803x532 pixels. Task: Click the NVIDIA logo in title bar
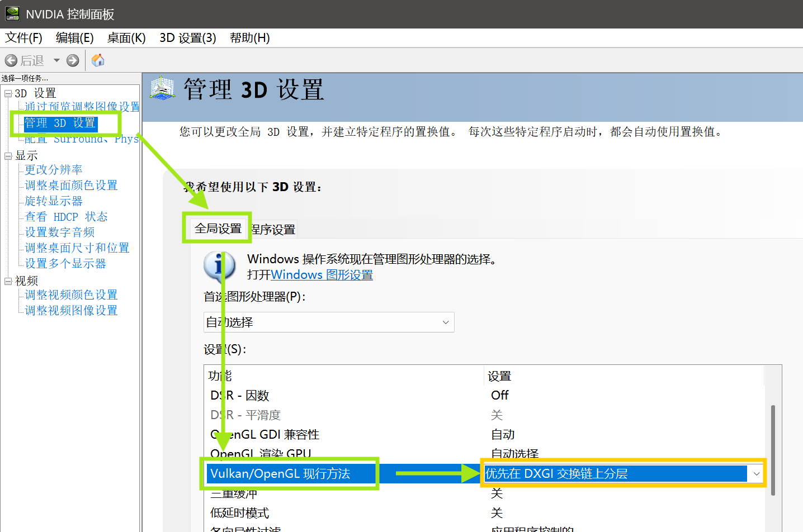(12, 14)
